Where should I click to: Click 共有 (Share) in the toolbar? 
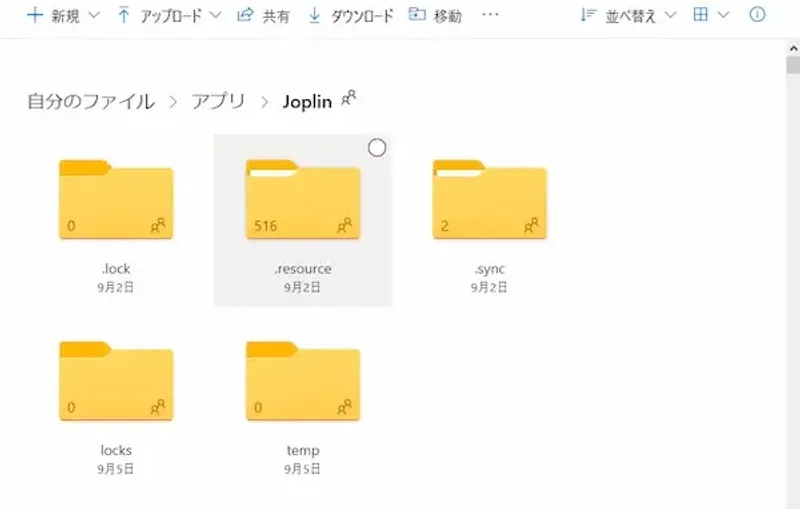[x=263, y=16]
